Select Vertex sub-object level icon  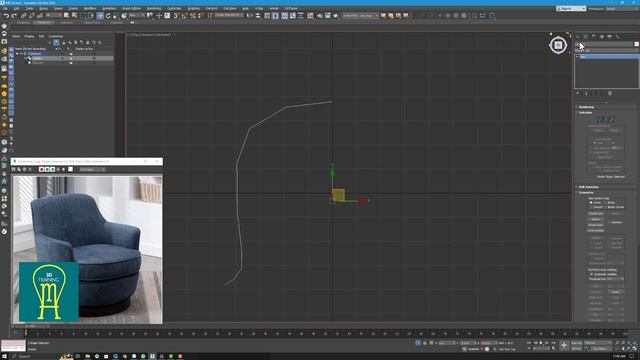click(600, 119)
